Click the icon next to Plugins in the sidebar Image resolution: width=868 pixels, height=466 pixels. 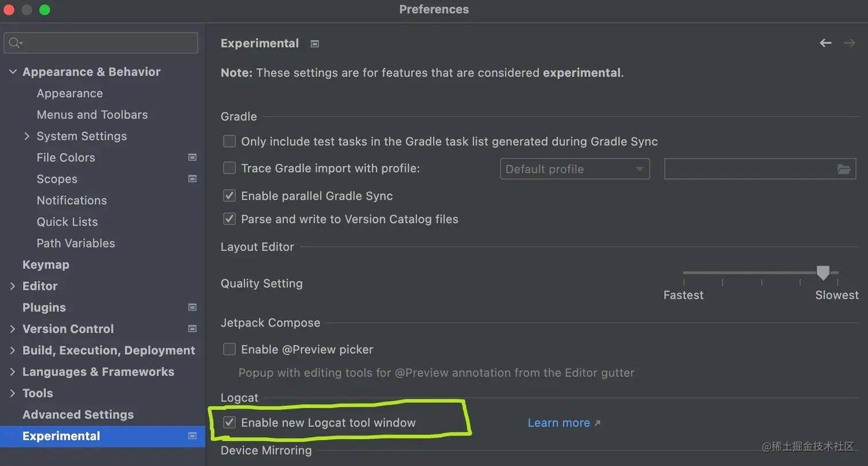point(192,307)
